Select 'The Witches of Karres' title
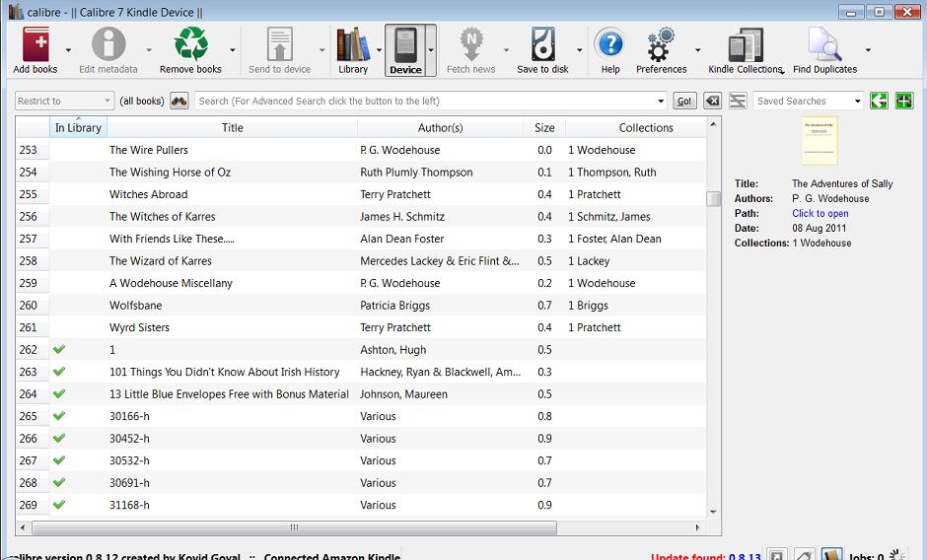The image size is (927, 560). point(162,217)
